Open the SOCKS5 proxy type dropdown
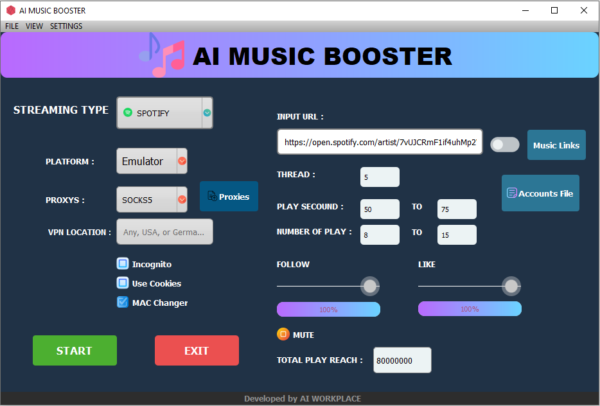 coord(152,199)
